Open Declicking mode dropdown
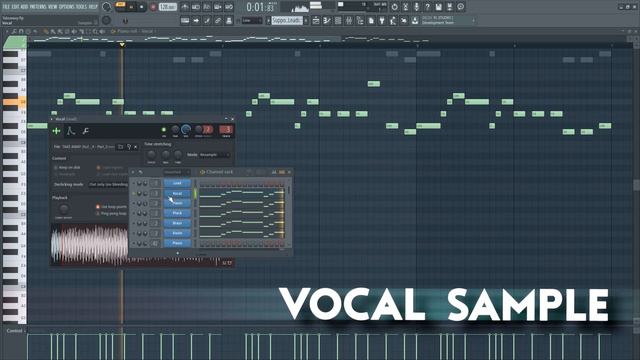 coord(109,184)
